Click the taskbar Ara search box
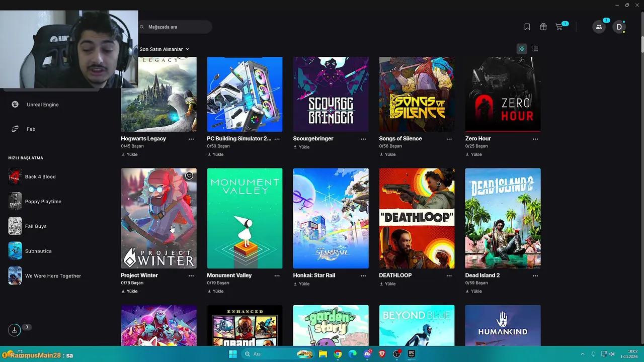This screenshot has height=362, width=644. click(x=278, y=354)
